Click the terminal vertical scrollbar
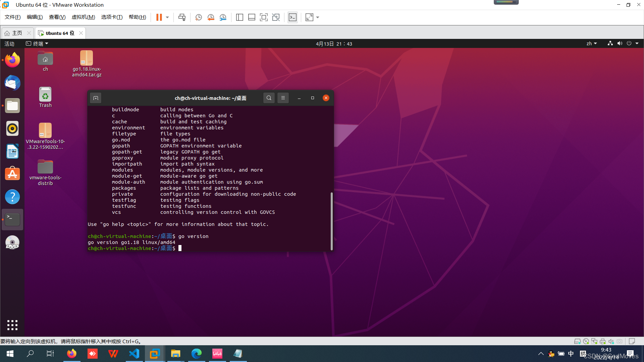The width and height of the screenshot is (644, 362). (331, 221)
